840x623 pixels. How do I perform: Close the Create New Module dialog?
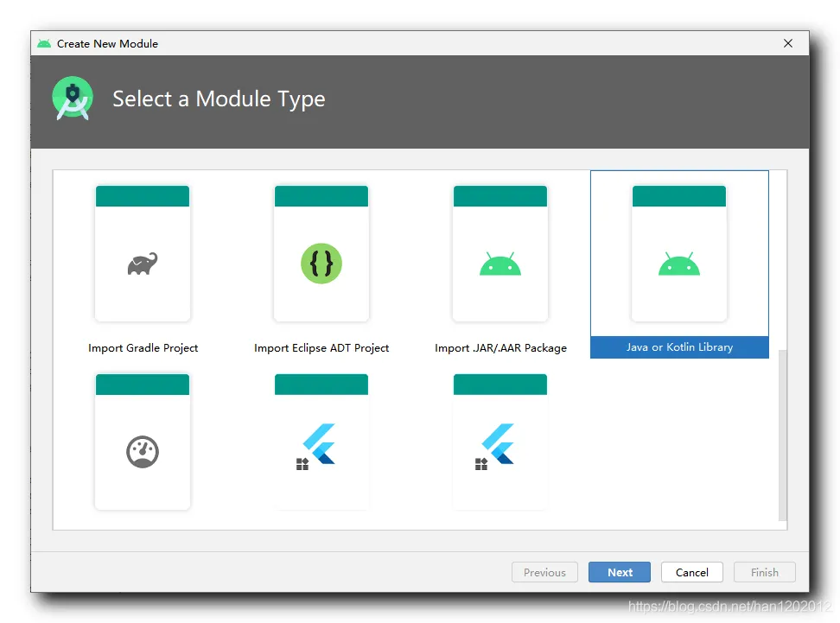click(x=788, y=43)
